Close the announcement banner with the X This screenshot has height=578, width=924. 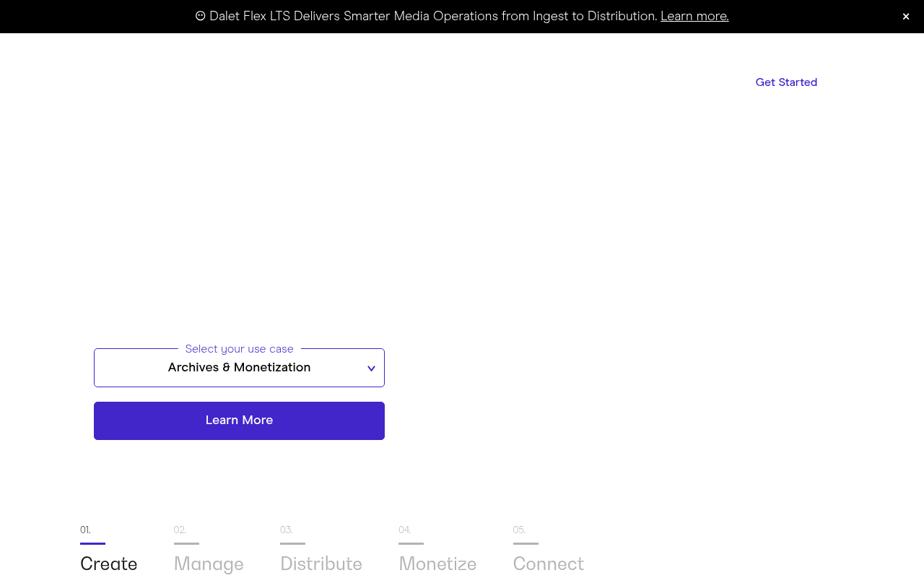pos(906,17)
